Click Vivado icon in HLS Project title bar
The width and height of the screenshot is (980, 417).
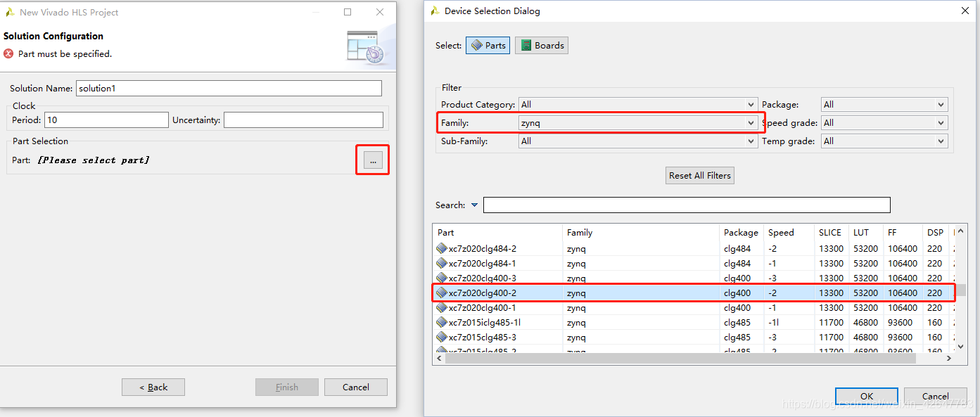tap(10, 12)
